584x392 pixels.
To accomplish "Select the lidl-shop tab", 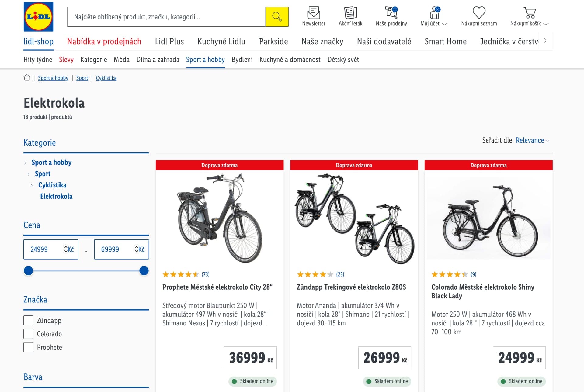I will [39, 41].
